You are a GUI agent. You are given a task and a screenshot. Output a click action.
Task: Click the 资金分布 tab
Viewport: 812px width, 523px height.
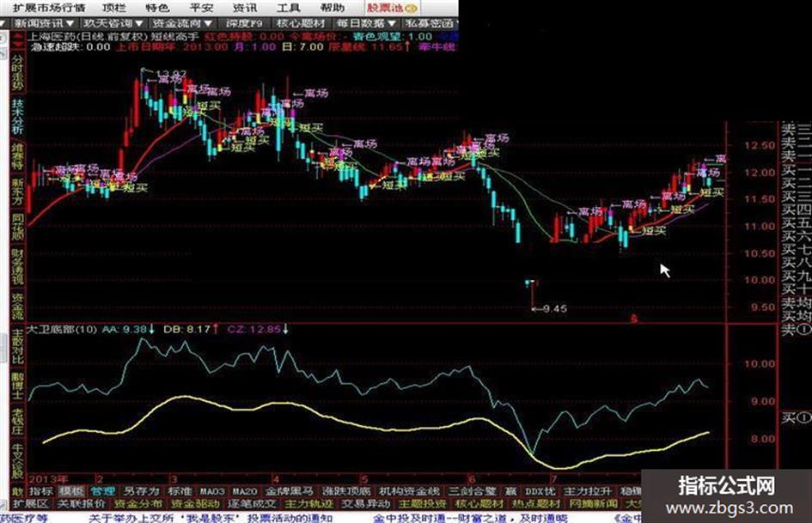tap(137, 503)
